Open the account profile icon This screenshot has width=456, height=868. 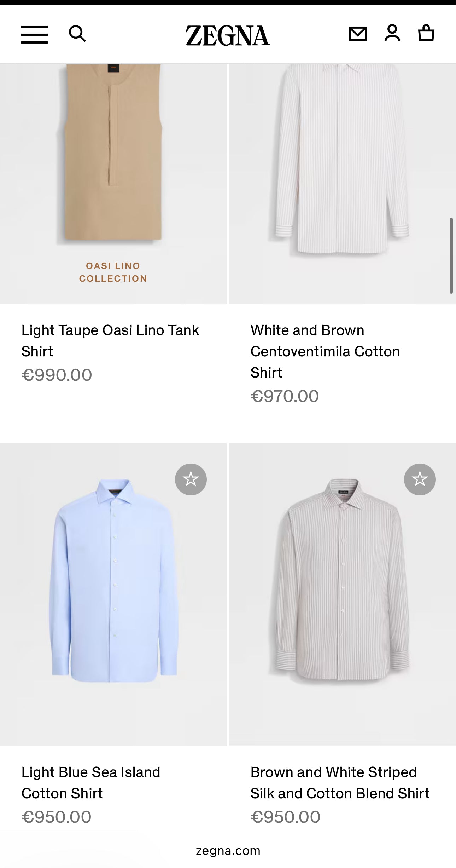(x=392, y=33)
